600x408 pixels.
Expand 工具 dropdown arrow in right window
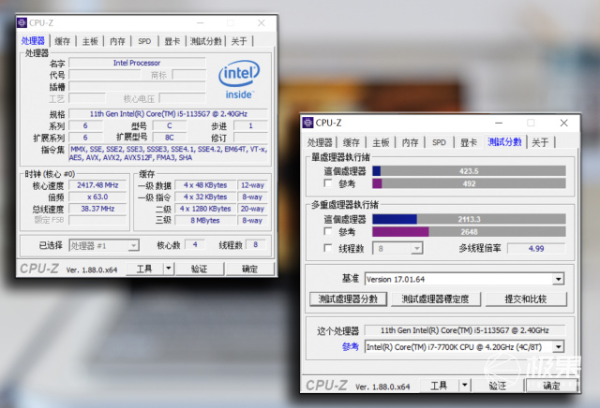[x=465, y=385]
